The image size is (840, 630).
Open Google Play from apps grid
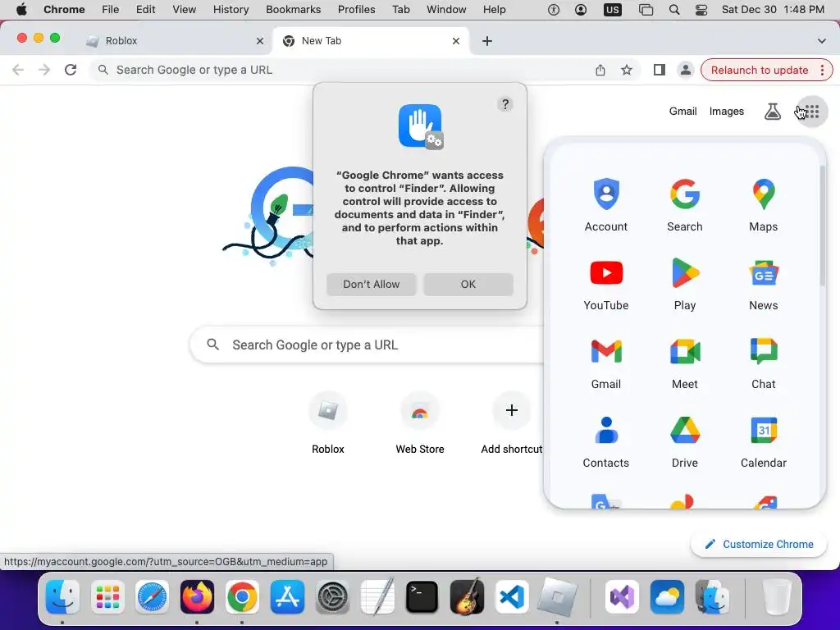coord(685,284)
